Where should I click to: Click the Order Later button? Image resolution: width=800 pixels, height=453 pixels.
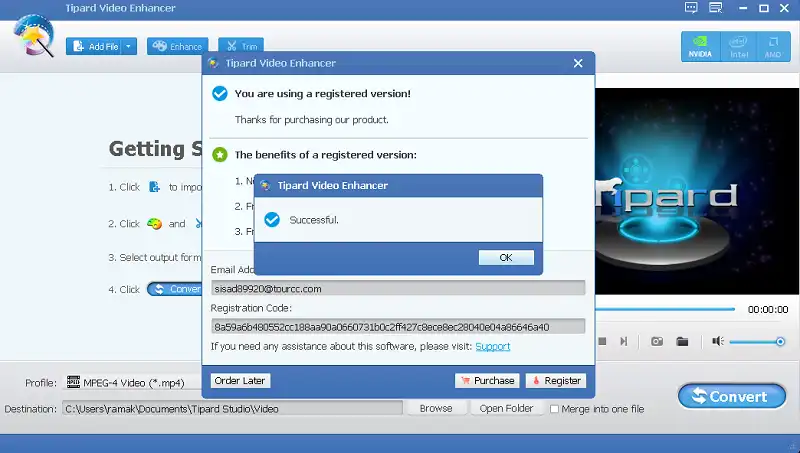pyautogui.click(x=240, y=381)
